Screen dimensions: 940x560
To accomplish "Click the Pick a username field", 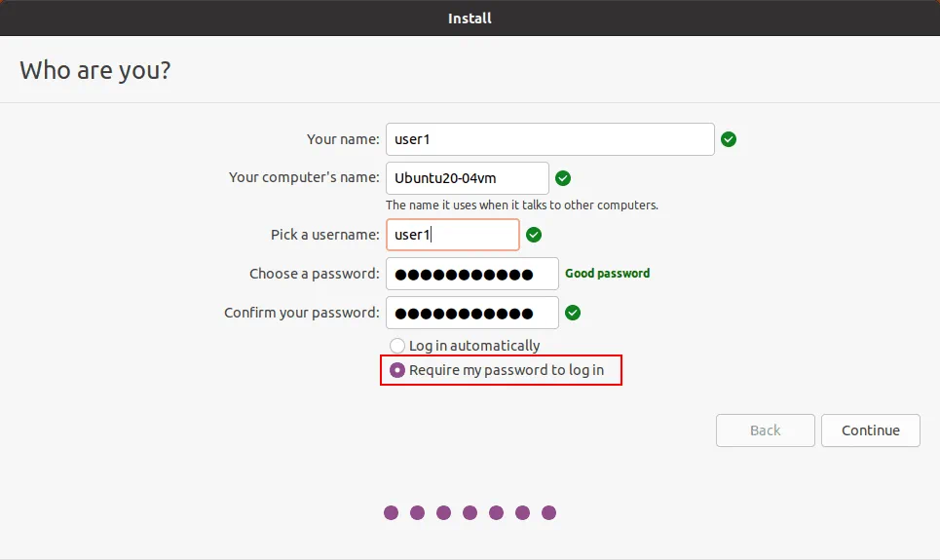I will point(452,235).
